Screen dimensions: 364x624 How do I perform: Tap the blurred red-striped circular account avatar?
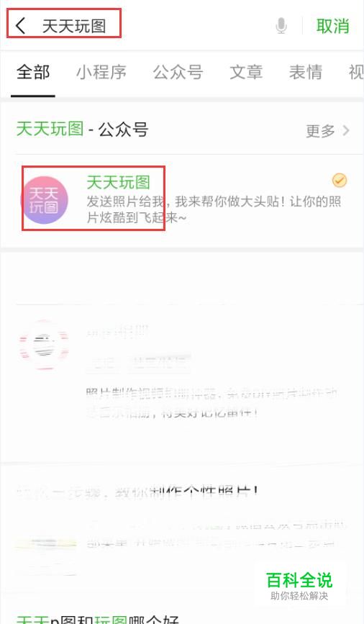tap(44, 345)
